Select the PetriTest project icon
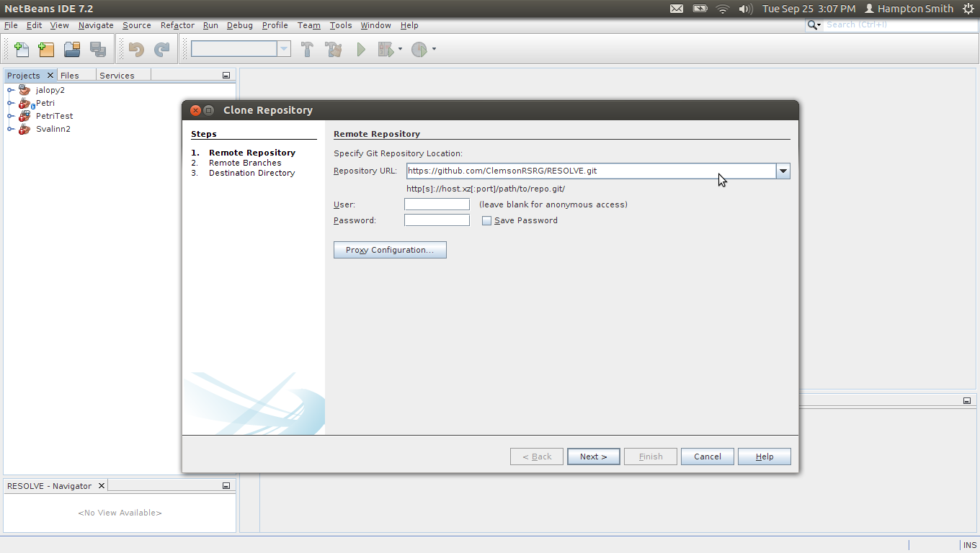The image size is (980, 553). click(24, 116)
